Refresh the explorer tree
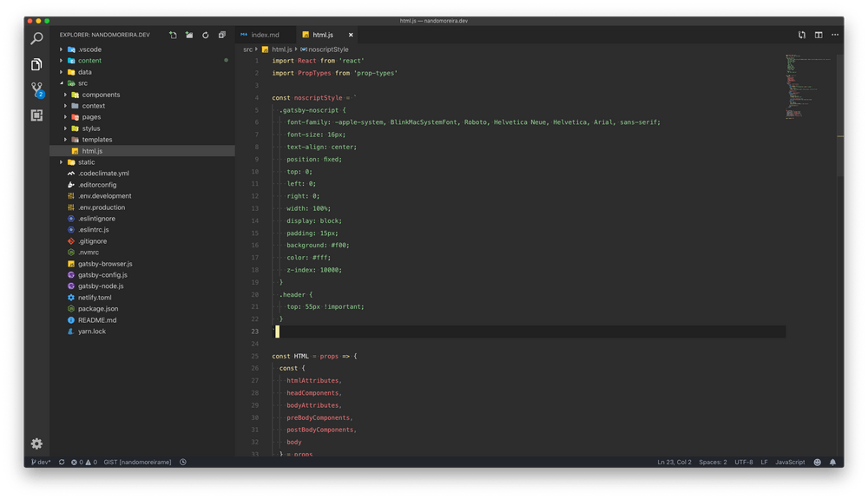The image size is (868, 499). coord(206,35)
